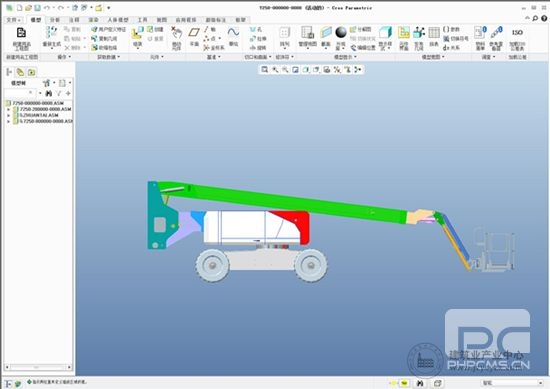Viewport: 550px width, 389px height.
Task: Click the Save icon in quick access toolbar
Action: (37, 7)
